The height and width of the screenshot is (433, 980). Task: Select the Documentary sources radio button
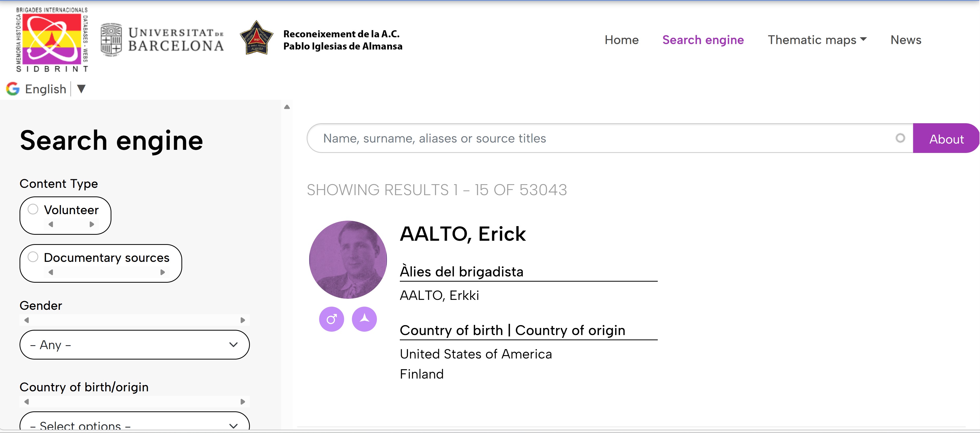tap(33, 257)
